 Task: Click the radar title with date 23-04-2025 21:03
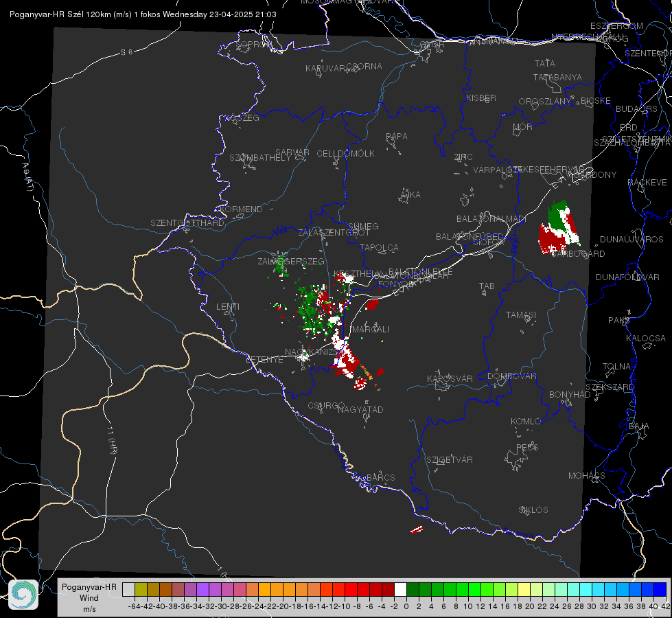pyautogui.click(x=143, y=14)
